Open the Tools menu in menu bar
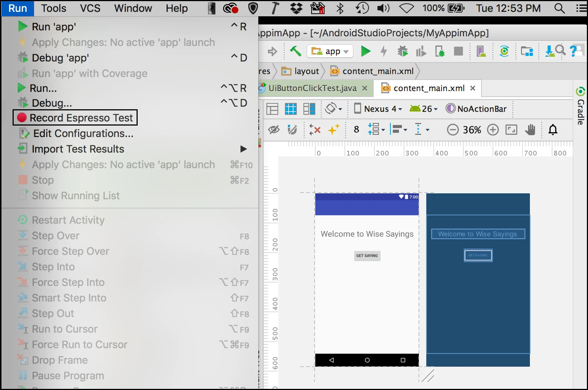The image size is (588, 390). 53,8
